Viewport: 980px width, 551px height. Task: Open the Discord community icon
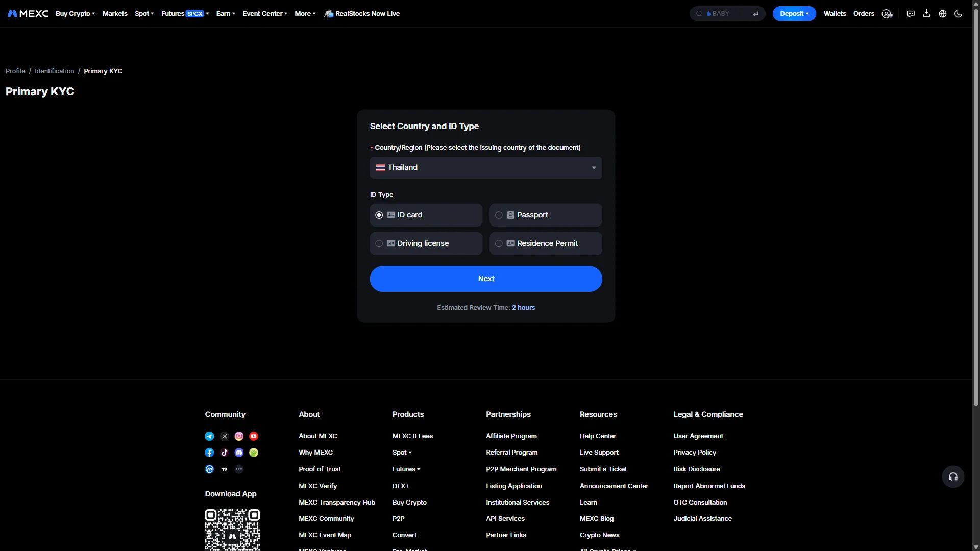(239, 453)
